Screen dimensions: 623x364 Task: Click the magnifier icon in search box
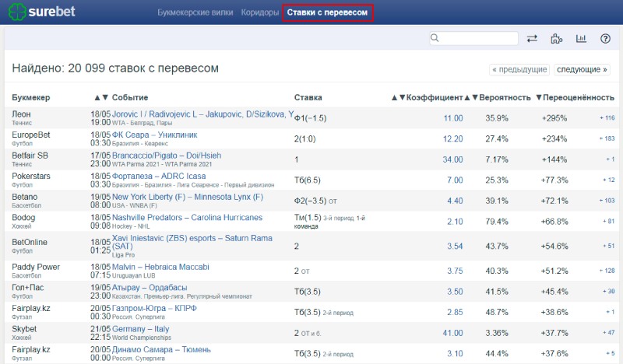coord(435,38)
